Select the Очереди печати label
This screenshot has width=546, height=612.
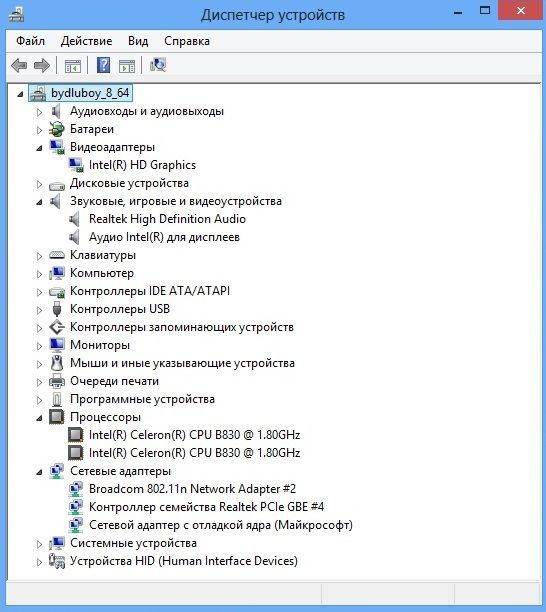(x=114, y=381)
